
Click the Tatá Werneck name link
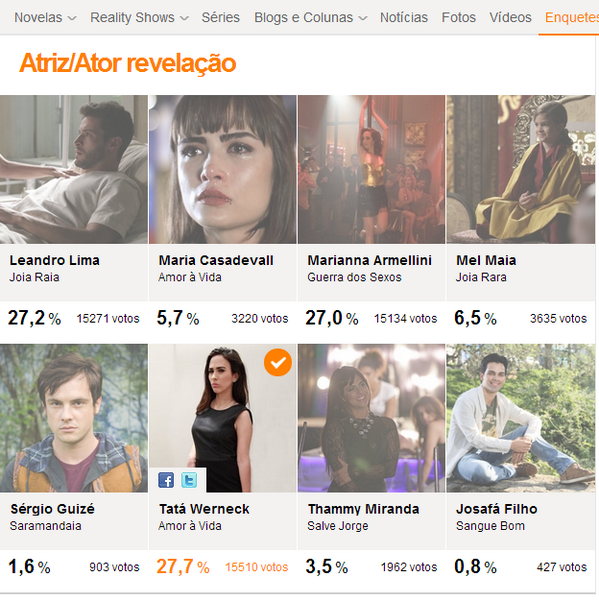click(204, 509)
